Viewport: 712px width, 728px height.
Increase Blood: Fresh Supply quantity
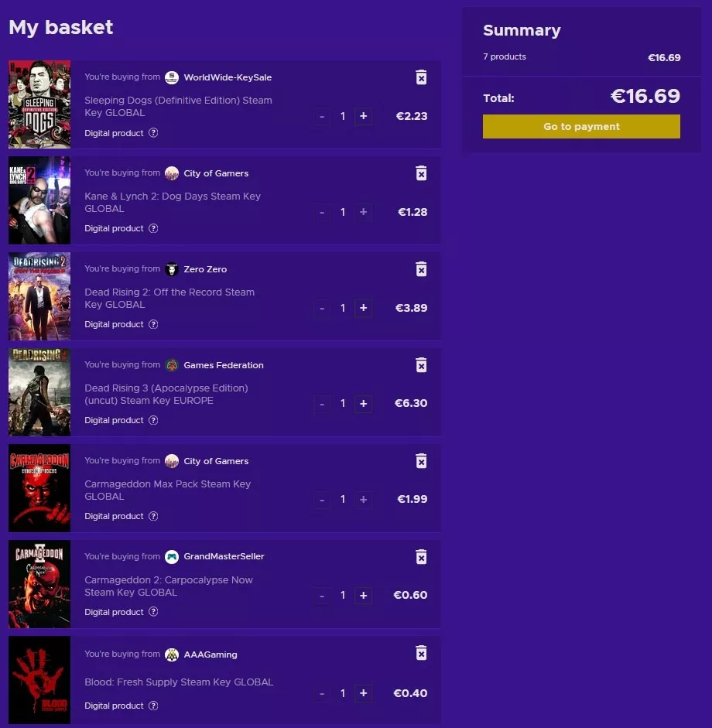pyautogui.click(x=363, y=693)
